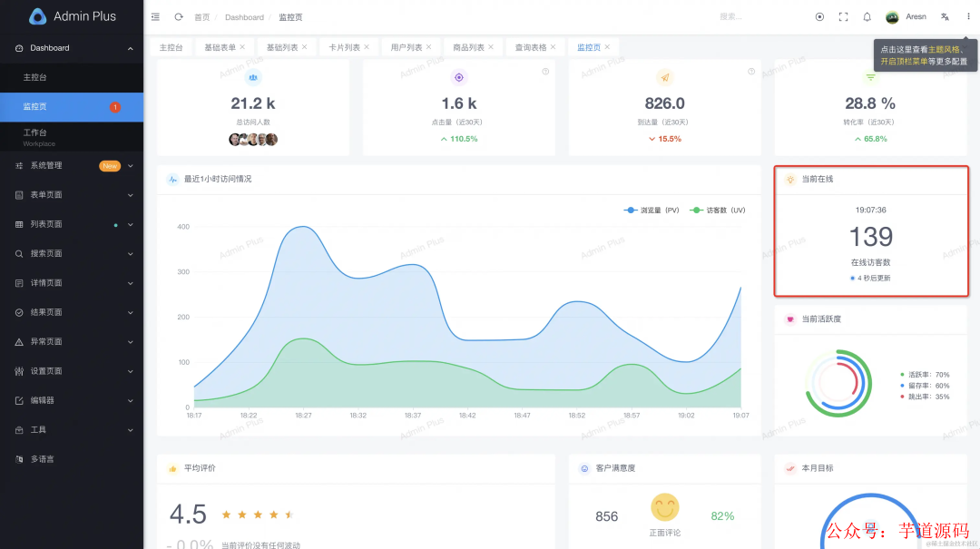Image resolution: width=980 pixels, height=549 pixels.
Task: Toggle the 浏览量 (PV) chart legend series
Action: click(x=652, y=211)
